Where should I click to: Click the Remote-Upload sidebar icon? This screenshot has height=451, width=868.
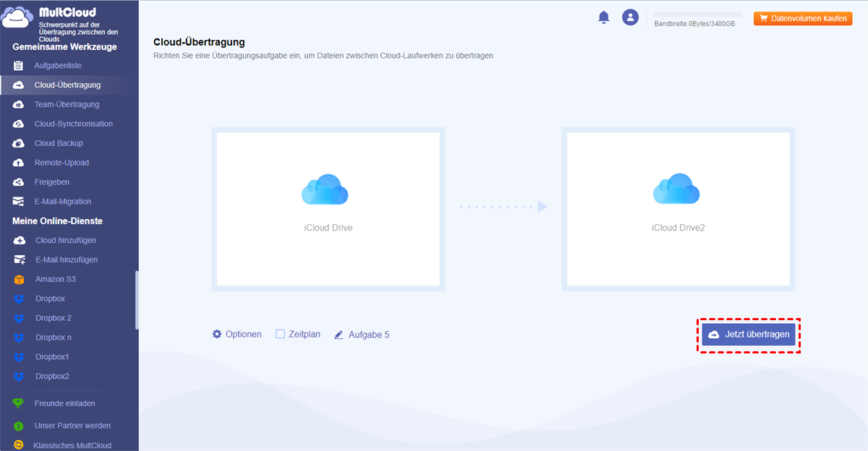(19, 163)
